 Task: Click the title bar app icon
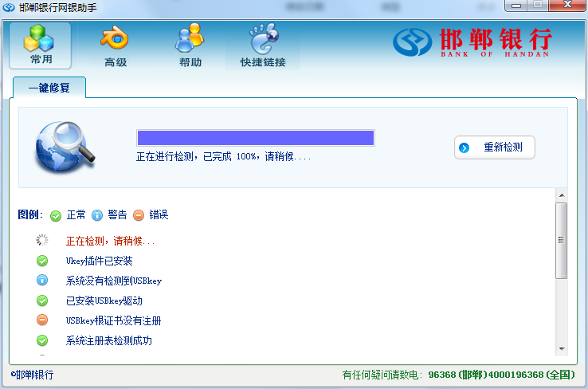(8, 7)
